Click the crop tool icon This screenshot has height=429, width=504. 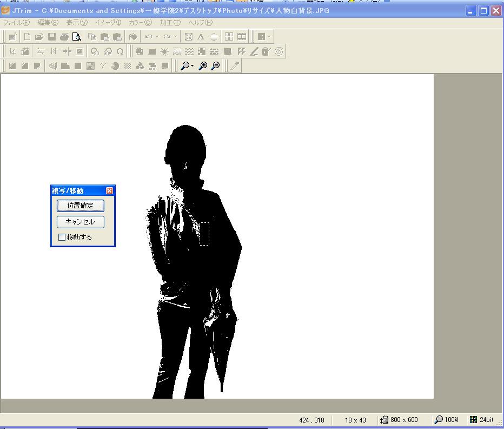click(x=12, y=51)
